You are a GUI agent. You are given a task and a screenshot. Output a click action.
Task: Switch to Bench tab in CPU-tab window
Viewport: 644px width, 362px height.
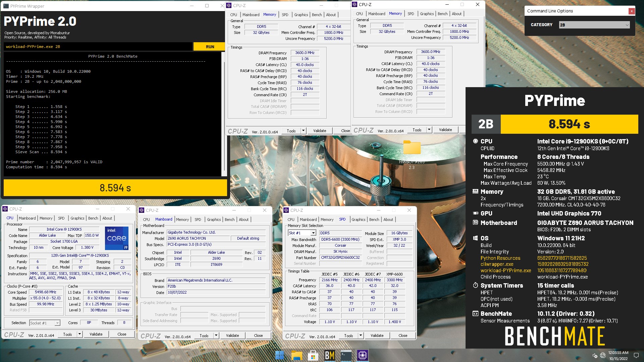tap(93, 218)
